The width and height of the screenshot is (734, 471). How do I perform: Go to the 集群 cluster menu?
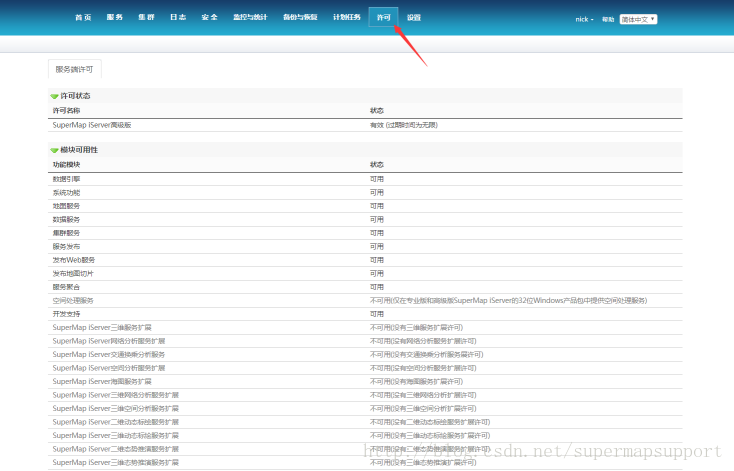146,17
